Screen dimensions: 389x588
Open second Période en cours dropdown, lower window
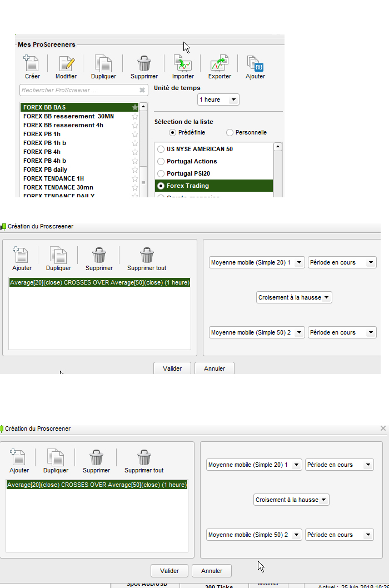340,535
